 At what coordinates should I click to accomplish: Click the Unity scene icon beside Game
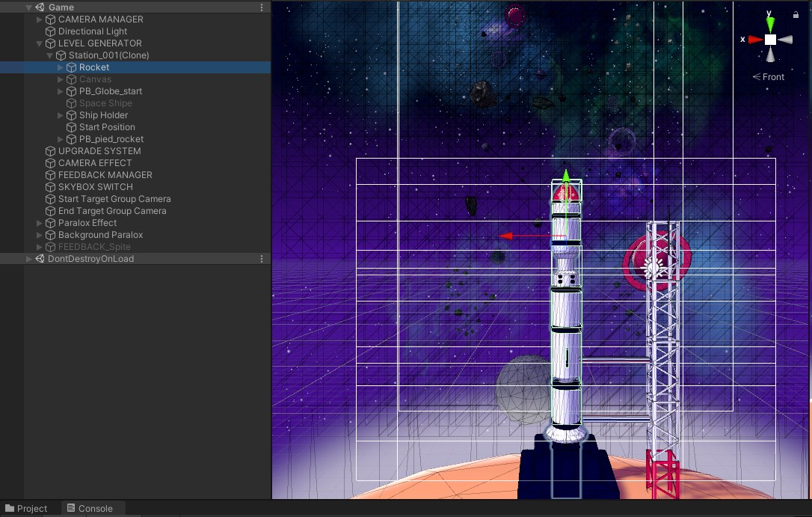[x=40, y=7]
